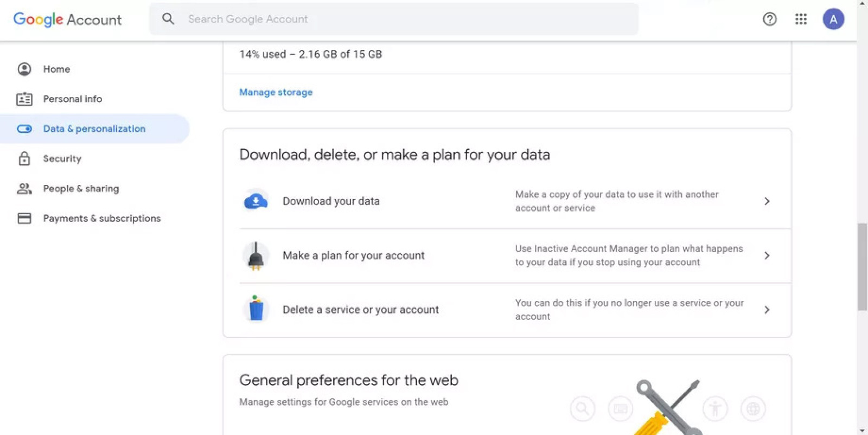Viewport: 868px width, 435px height.
Task: Click the Download your data cloud icon
Action: pyautogui.click(x=256, y=201)
